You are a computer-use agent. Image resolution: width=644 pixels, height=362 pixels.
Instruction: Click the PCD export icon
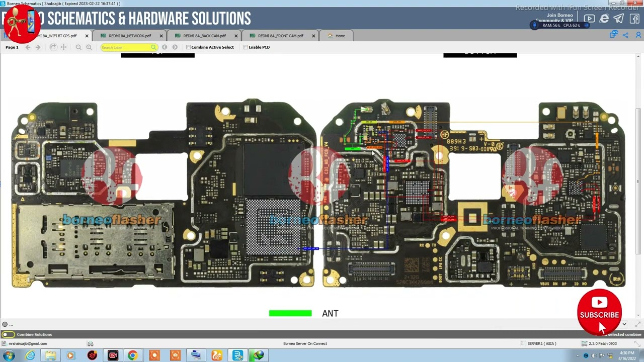click(x=613, y=35)
